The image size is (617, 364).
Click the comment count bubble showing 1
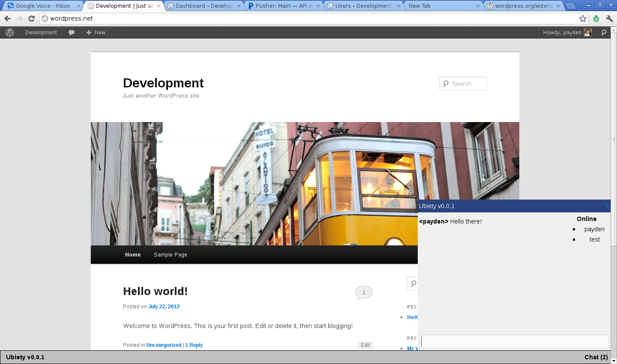coord(364,292)
